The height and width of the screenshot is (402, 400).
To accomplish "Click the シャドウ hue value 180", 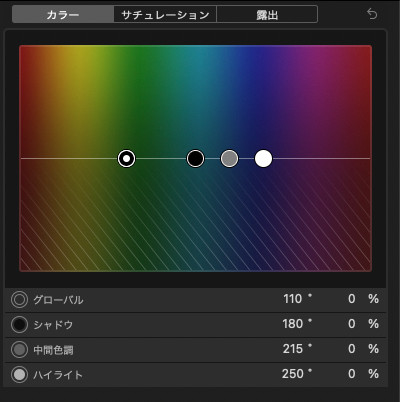I will pyautogui.click(x=293, y=324).
